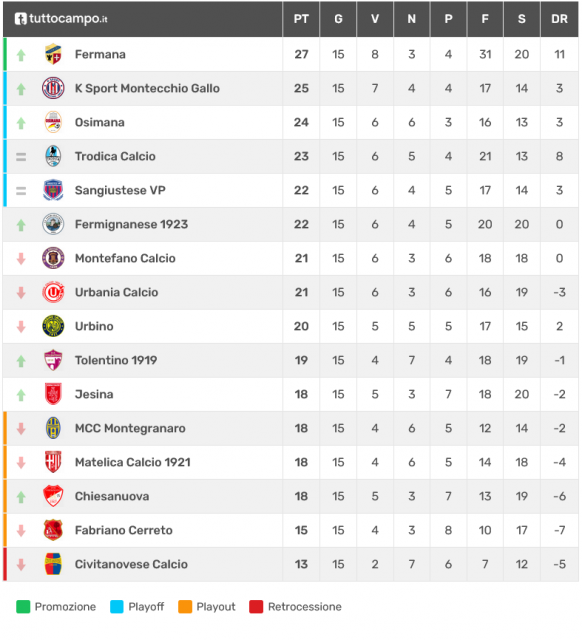Click the MCC Montegranaro striped badge
This screenshot has height=640, width=582.
[x=53, y=428]
